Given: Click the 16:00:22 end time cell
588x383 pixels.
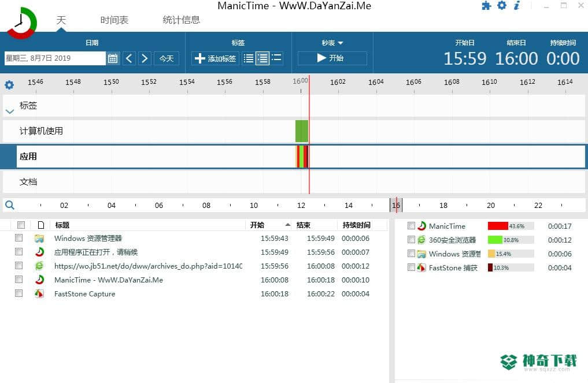Looking at the screenshot, I should coord(321,294).
